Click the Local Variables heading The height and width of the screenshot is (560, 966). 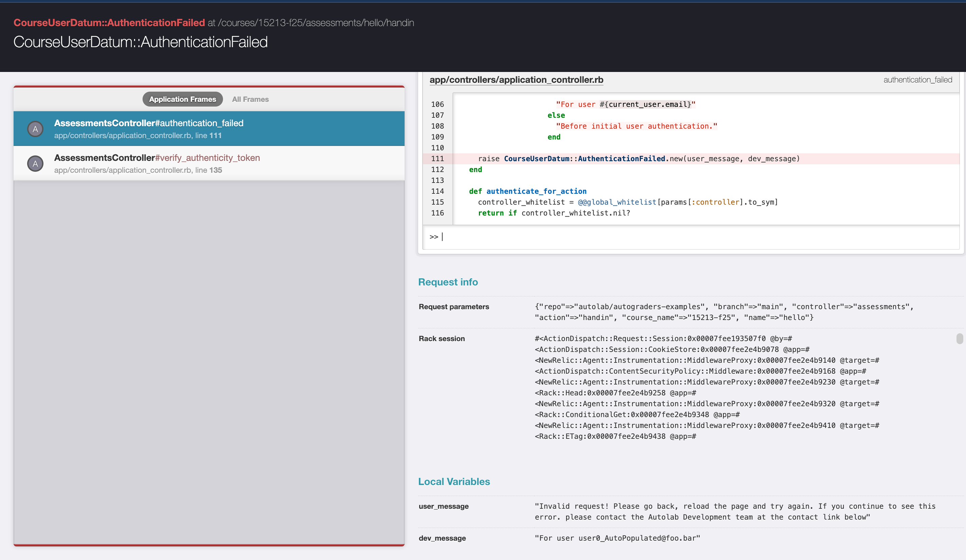(x=454, y=481)
